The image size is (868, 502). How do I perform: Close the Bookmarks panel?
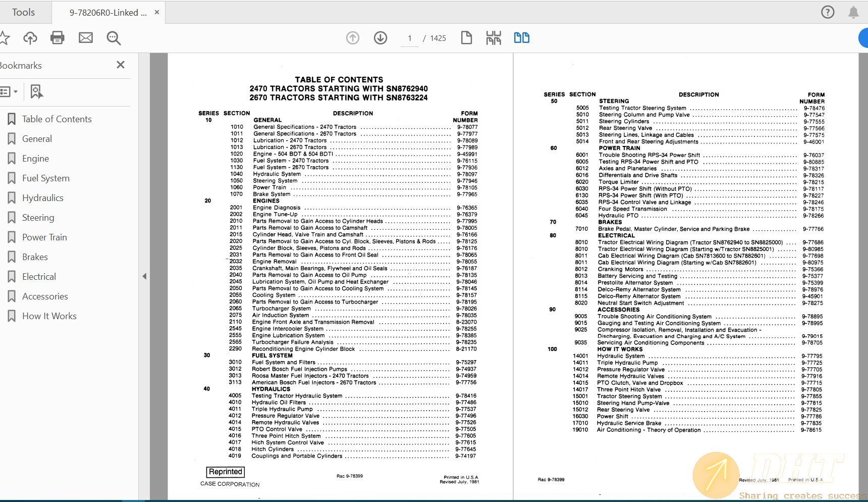(120, 65)
